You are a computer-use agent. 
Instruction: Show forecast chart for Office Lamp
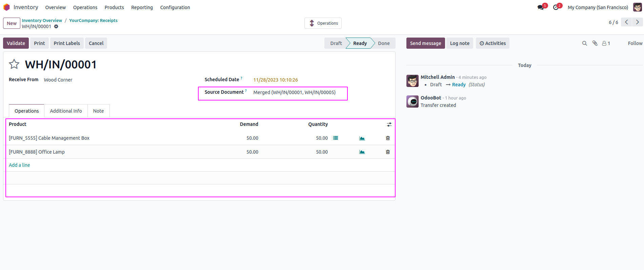click(x=362, y=152)
